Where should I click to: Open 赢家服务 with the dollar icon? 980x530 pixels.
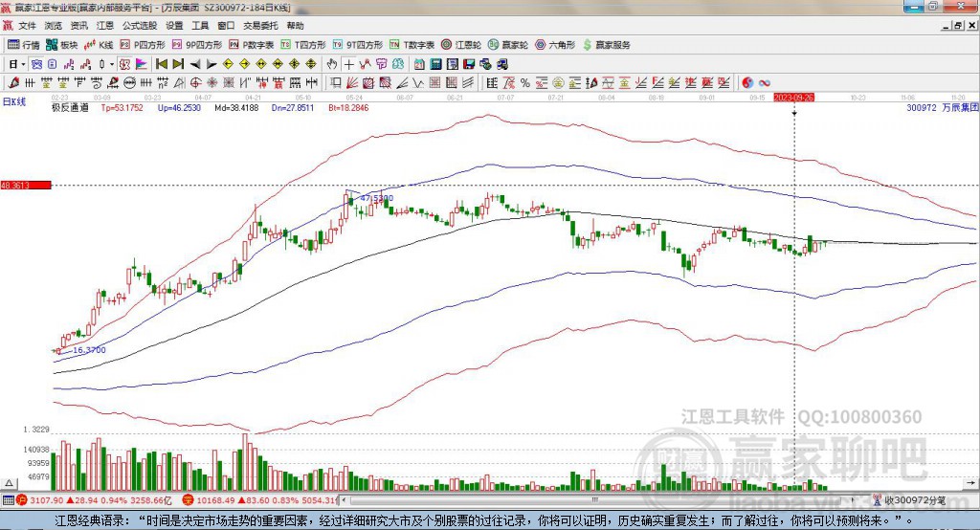[606, 45]
